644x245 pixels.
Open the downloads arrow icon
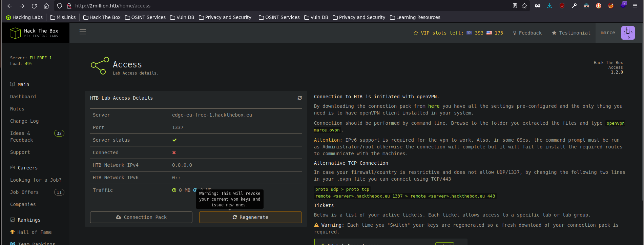[550, 6]
